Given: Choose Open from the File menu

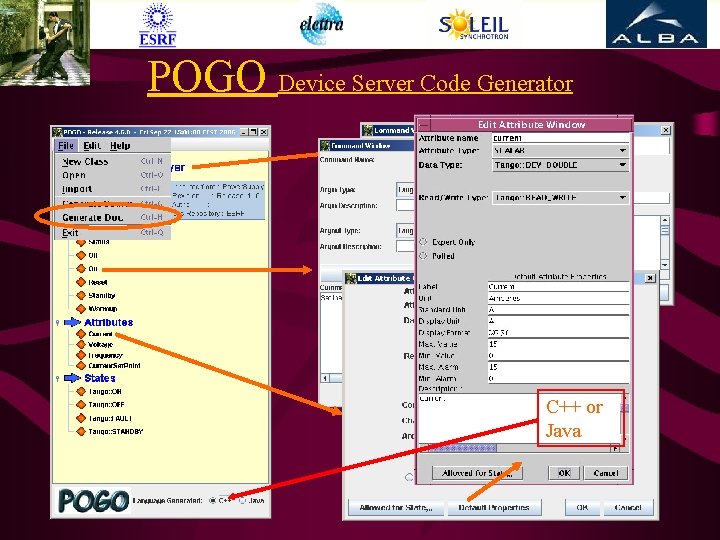Looking at the screenshot, I should point(112,175).
